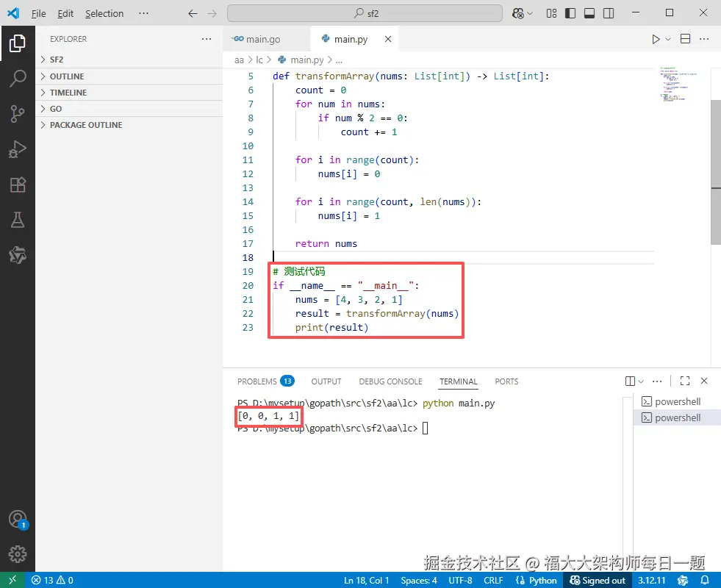Go forward with the right arrow
This screenshot has width=721, height=588.
[x=212, y=13]
